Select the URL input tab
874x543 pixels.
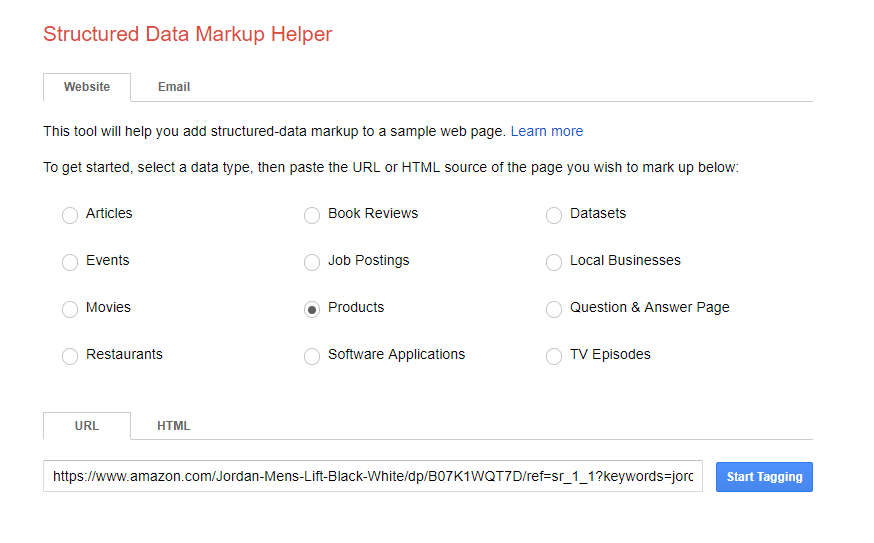tap(87, 426)
